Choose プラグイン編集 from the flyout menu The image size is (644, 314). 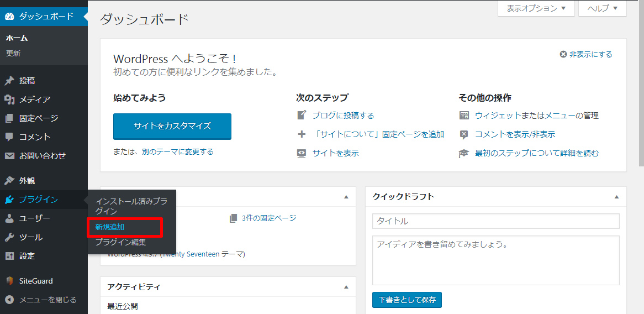point(120,242)
